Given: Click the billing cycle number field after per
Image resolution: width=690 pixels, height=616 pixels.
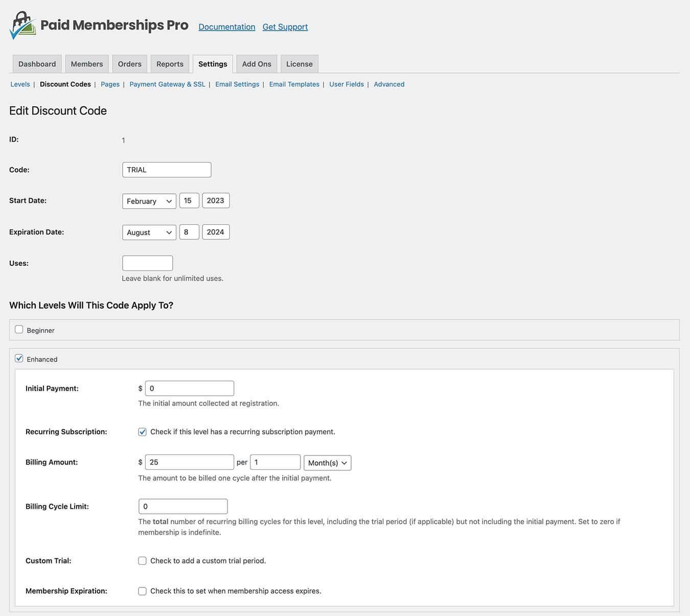Looking at the screenshot, I should (x=275, y=462).
